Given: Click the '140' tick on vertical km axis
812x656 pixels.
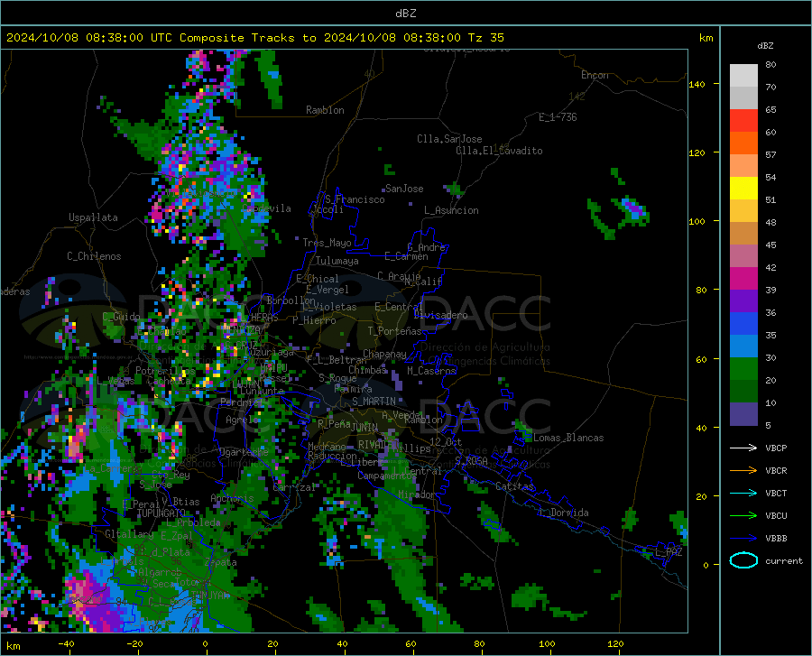Looking at the screenshot, I should click(x=697, y=84).
